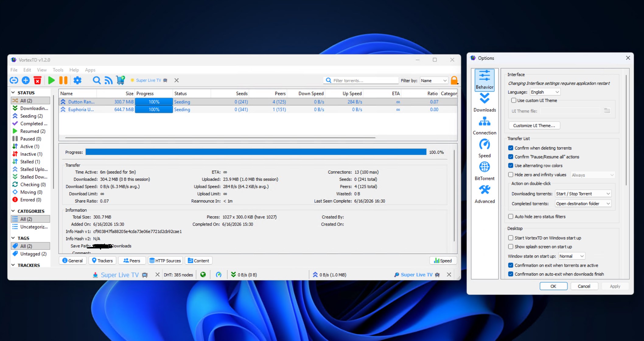This screenshot has height=341, width=644.
Task: Select Connection section in Options
Action: [x=485, y=125]
